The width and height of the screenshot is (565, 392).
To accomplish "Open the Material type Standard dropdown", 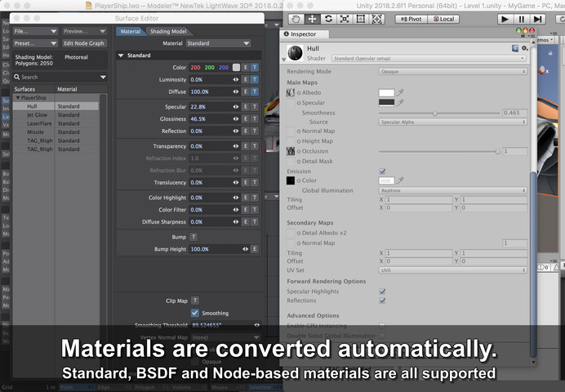I will pos(218,43).
